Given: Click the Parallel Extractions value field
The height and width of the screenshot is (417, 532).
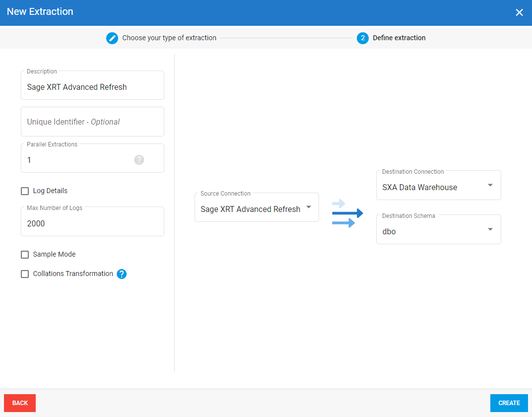Looking at the screenshot, I should tap(77, 160).
